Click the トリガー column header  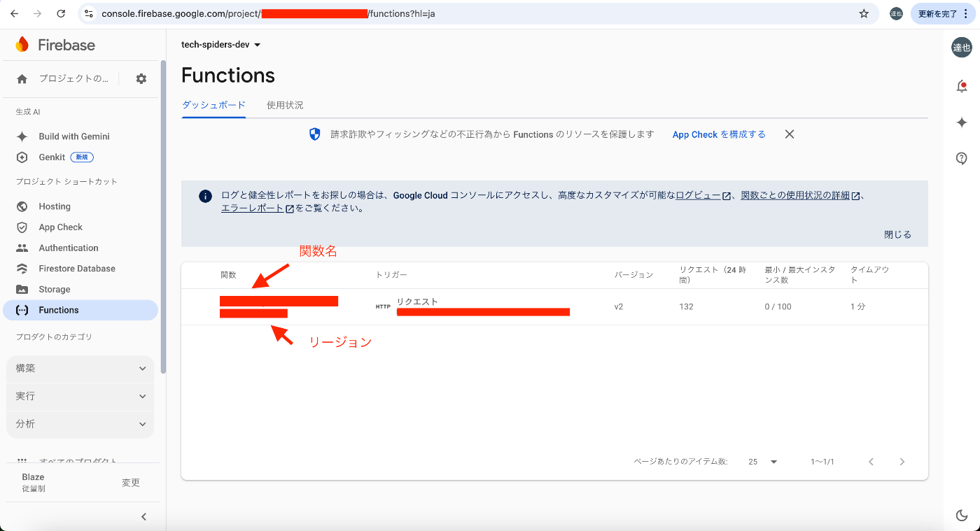(391, 275)
